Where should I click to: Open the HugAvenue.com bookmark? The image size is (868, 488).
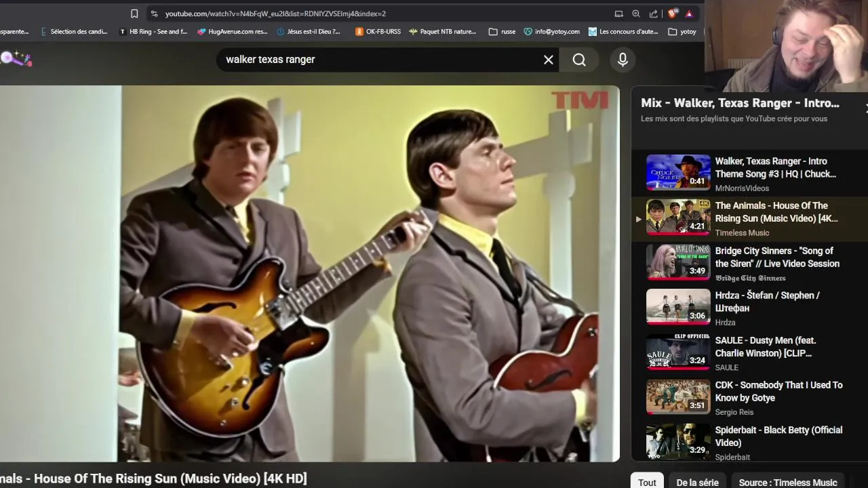pyautogui.click(x=233, y=31)
